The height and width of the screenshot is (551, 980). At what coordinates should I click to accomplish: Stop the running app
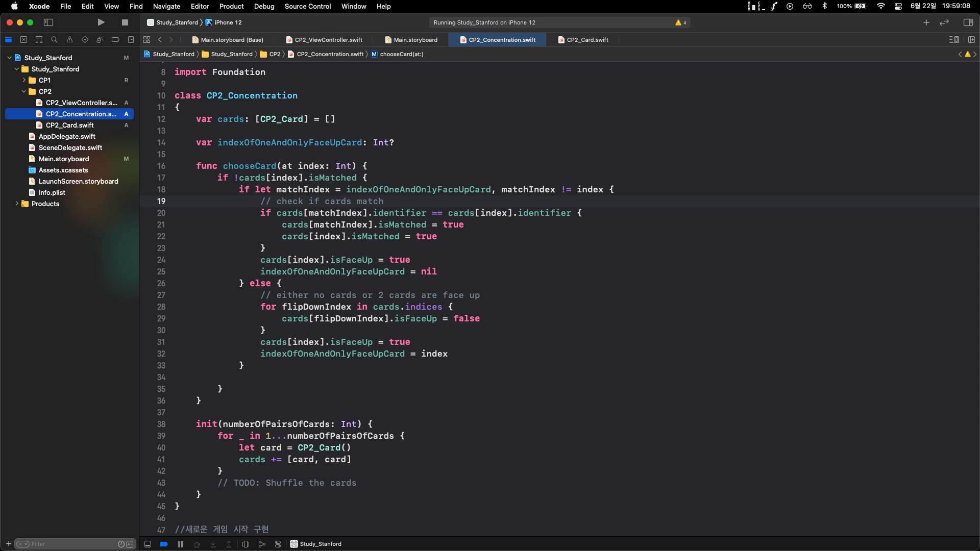pos(125,22)
